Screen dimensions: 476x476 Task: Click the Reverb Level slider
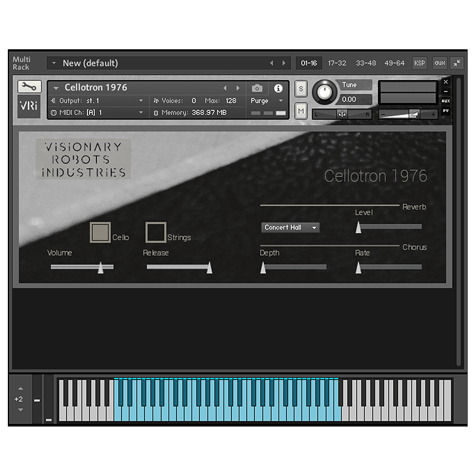[x=389, y=227]
